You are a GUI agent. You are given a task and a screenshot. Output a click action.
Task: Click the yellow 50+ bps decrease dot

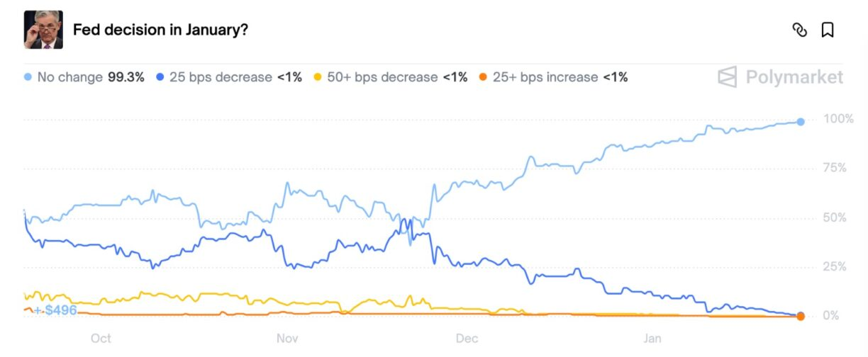(x=318, y=77)
